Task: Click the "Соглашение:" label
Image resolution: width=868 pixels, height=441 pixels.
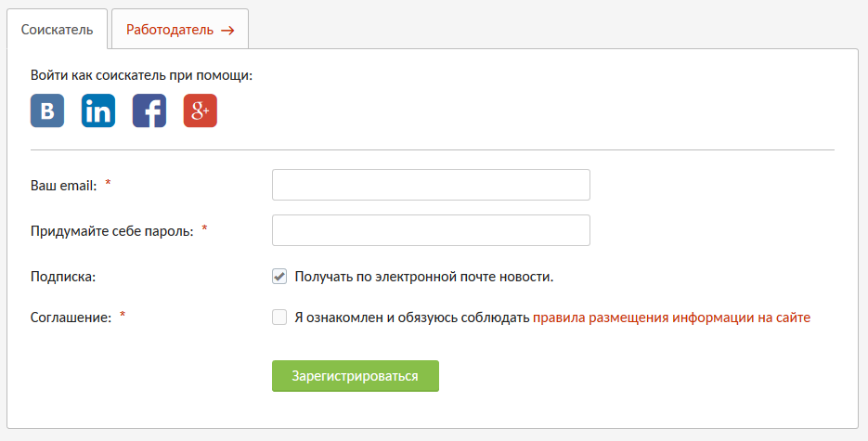Action: coord(71,318)
